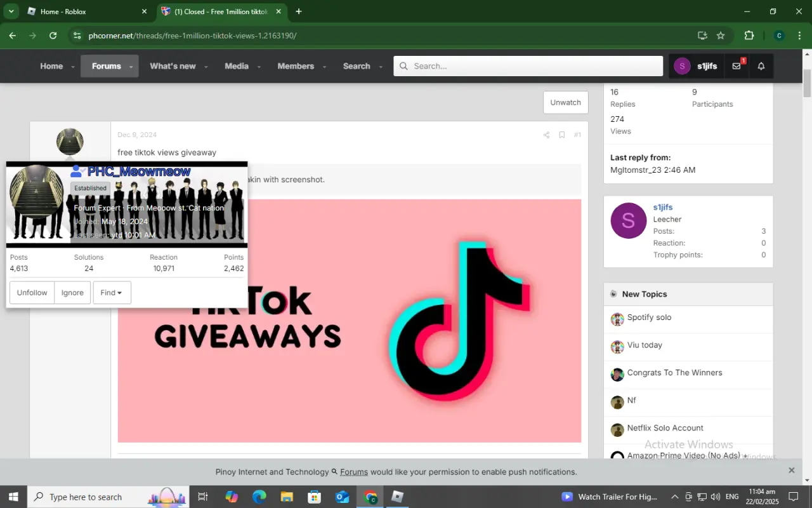
Task: View site information icon in address bar
Action: point(77,36)
